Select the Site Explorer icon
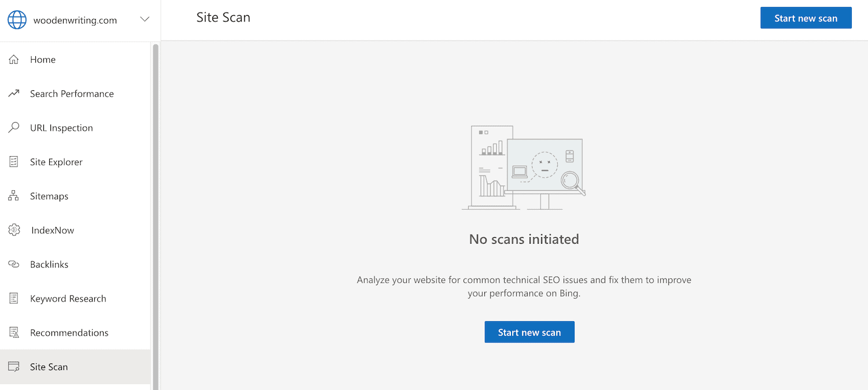The image size is (868, 390). coord(14,161)
